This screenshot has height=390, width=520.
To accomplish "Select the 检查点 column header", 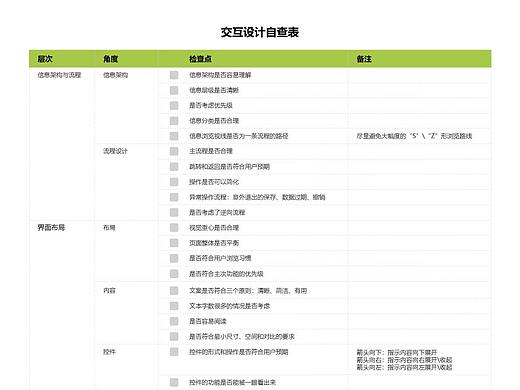I will pyautogui.click(x=200, y=59).
